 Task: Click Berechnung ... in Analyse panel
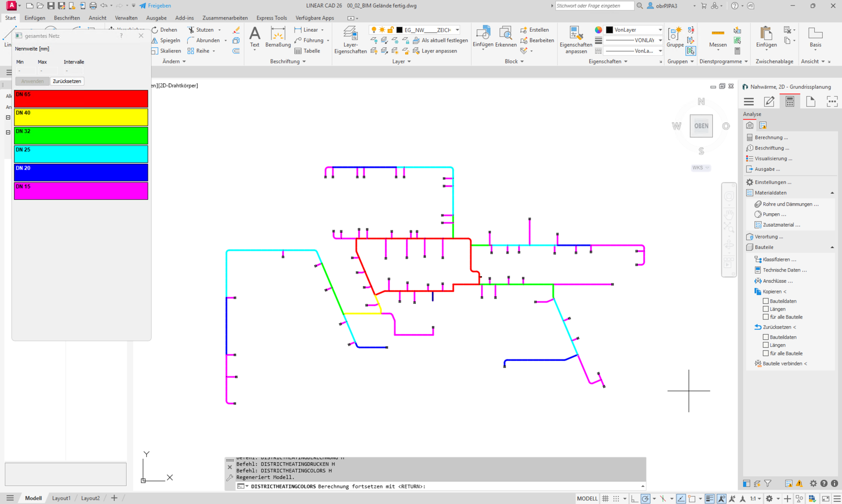point(771,137)
